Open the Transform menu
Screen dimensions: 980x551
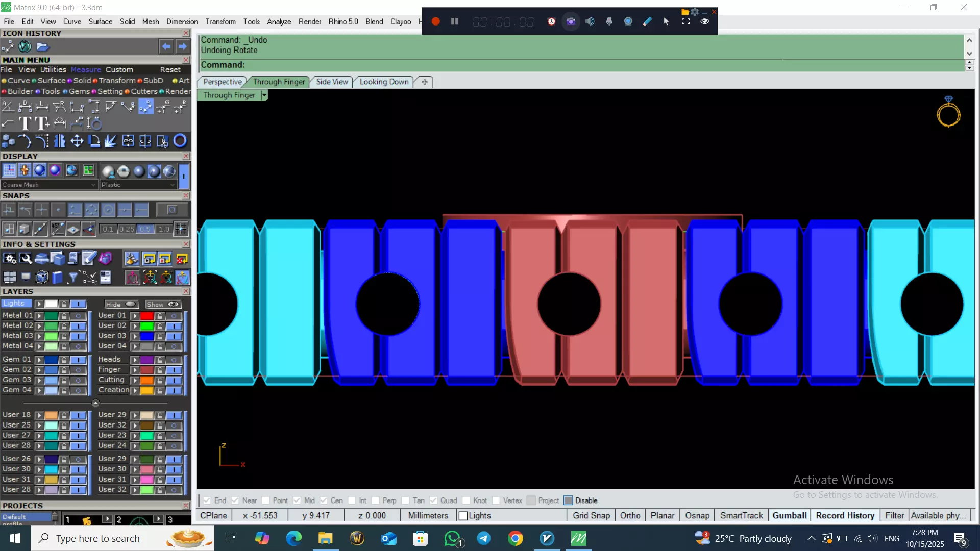[x=220, y=21]
